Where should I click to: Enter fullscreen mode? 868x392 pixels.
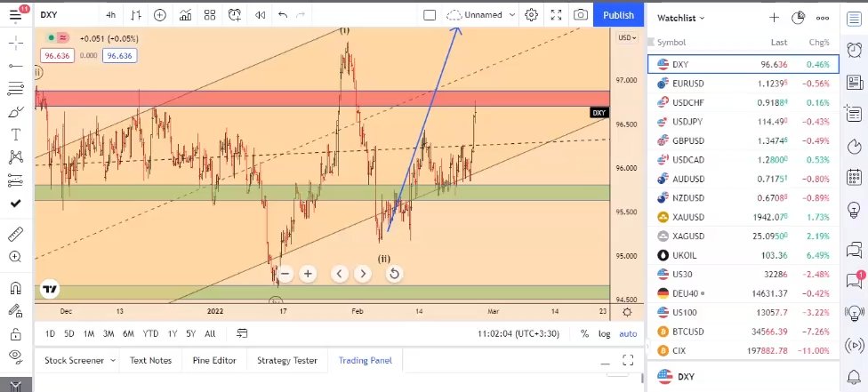[556, 15]
